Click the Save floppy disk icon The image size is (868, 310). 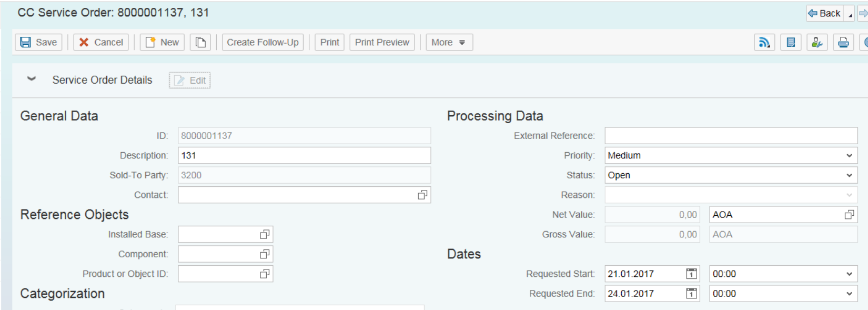pos(25,42)
